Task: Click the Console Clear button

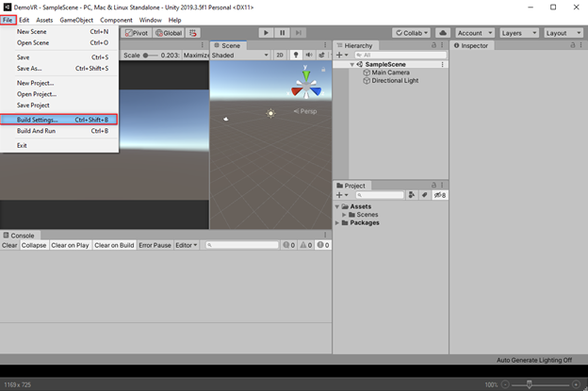Action: click(x=9, y=245)
